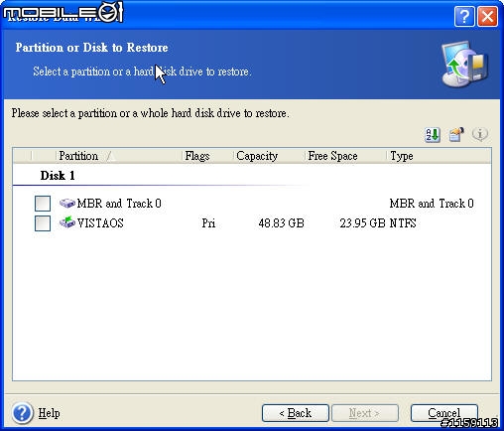Sort by the Partition column header
The width and height of the screenshot is (504, 431).
click(118, 156)
